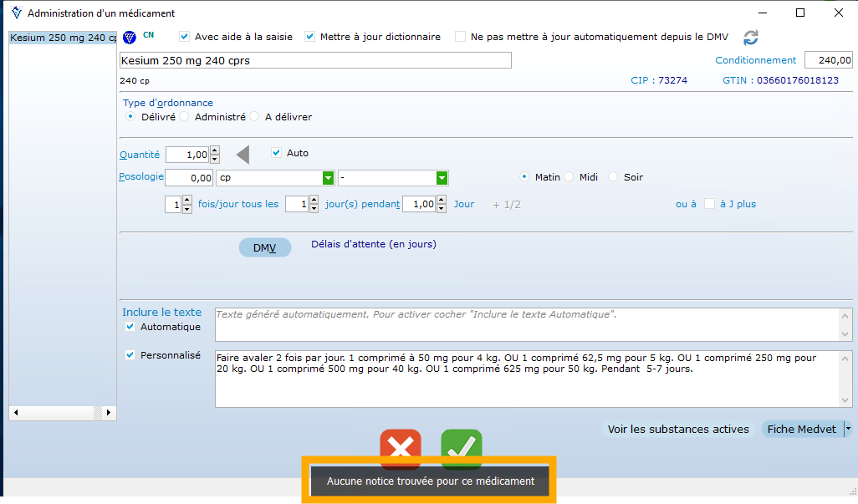Image resolution: width=858 pixels, height=504 pixels.
Task: Click the app logo in title bar
Action: click(x=17, y=13)
